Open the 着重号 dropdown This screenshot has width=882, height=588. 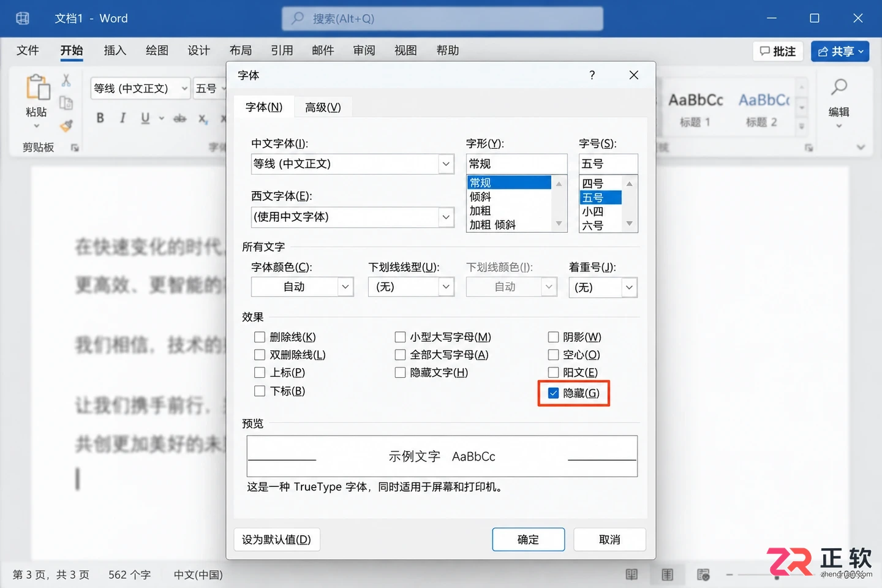tap(629, 287)
